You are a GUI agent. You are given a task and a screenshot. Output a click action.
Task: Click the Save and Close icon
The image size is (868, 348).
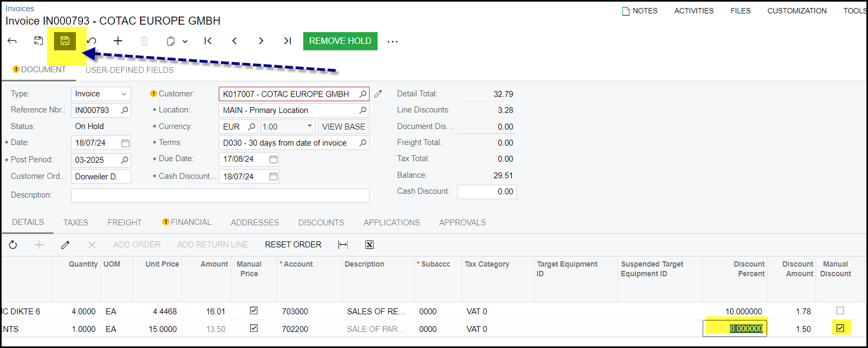click(x=39, y=41)
